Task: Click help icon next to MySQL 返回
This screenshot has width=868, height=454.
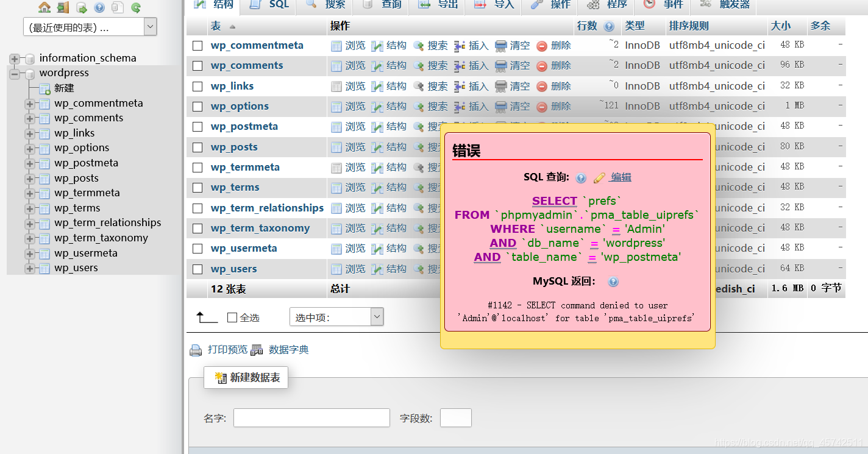Action: 613,282
